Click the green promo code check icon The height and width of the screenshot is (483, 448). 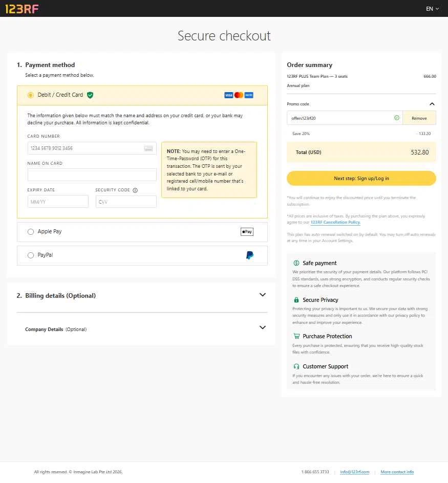click(x=396, y=118)
